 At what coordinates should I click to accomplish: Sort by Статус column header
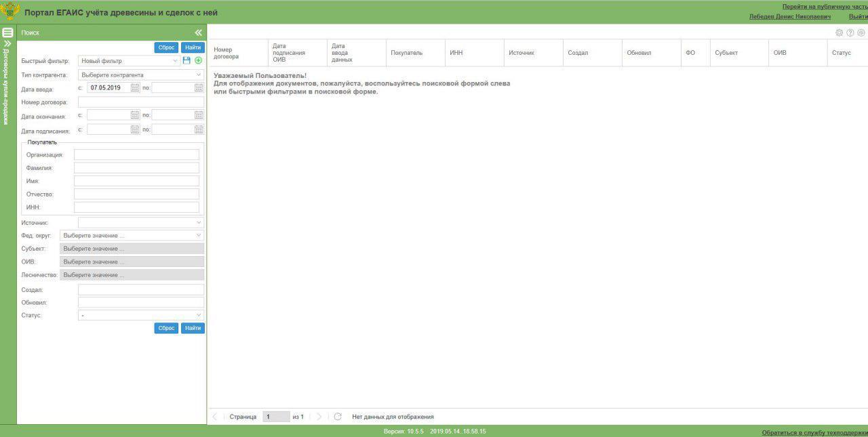tap(848, 53)
